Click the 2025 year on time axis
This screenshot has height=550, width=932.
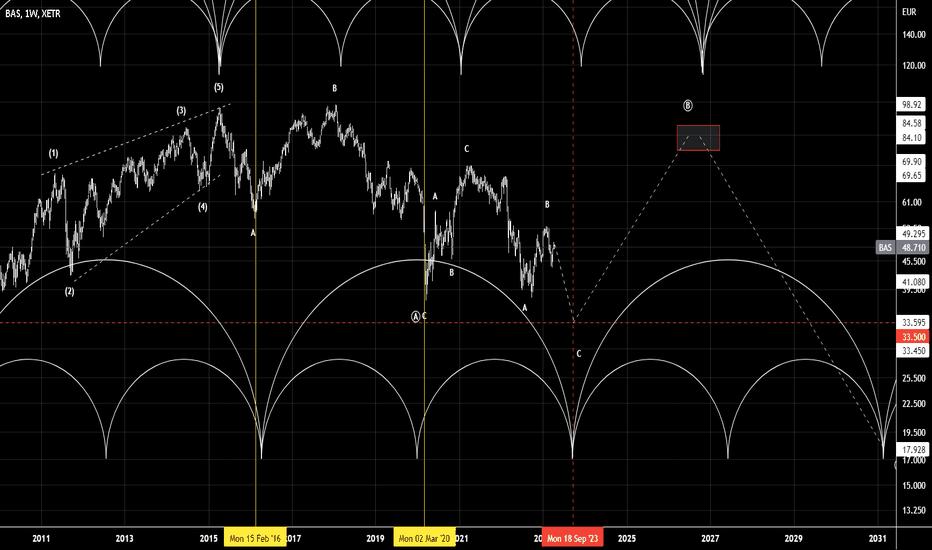pyautogui.click(x=626, y=539)
